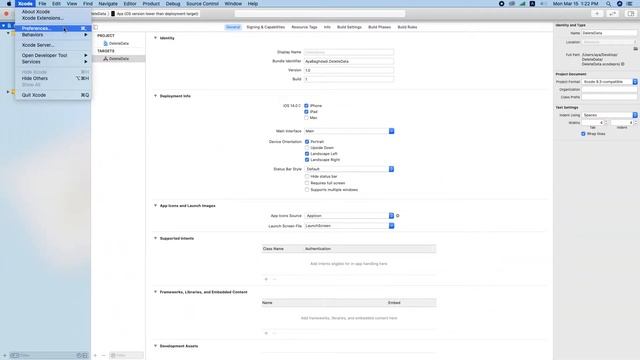Collapse the Deployment Info section
640x360 pixels.
pyautogui.click(x=156, y=96)
